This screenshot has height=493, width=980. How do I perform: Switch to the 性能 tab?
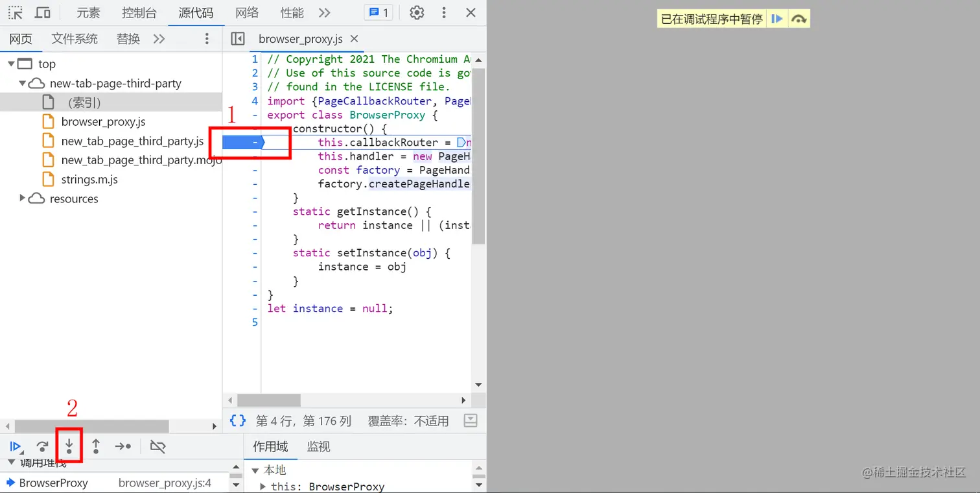click(x=292, y=13)
